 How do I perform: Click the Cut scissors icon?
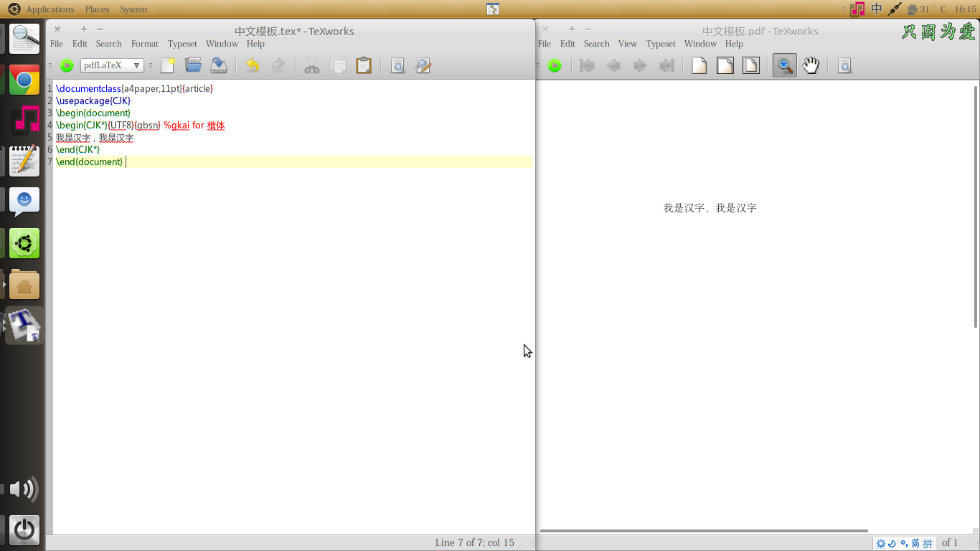coord(312,65)
